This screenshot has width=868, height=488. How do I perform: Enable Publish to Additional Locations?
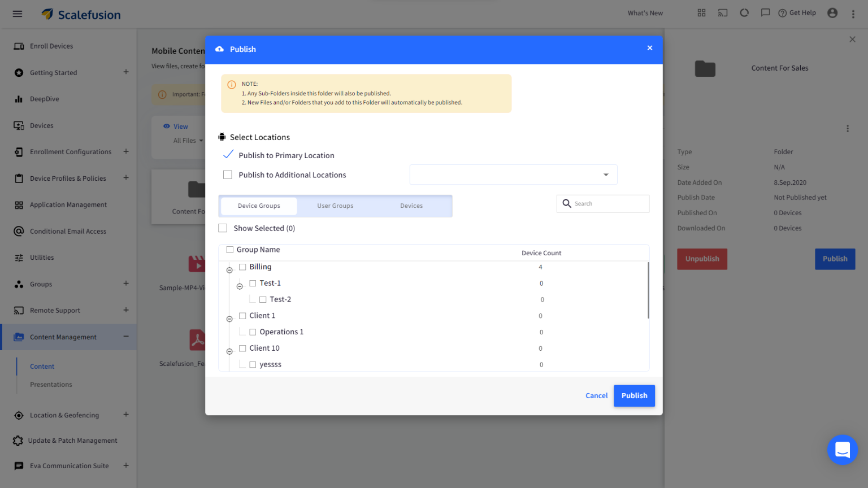click(228, 175)
